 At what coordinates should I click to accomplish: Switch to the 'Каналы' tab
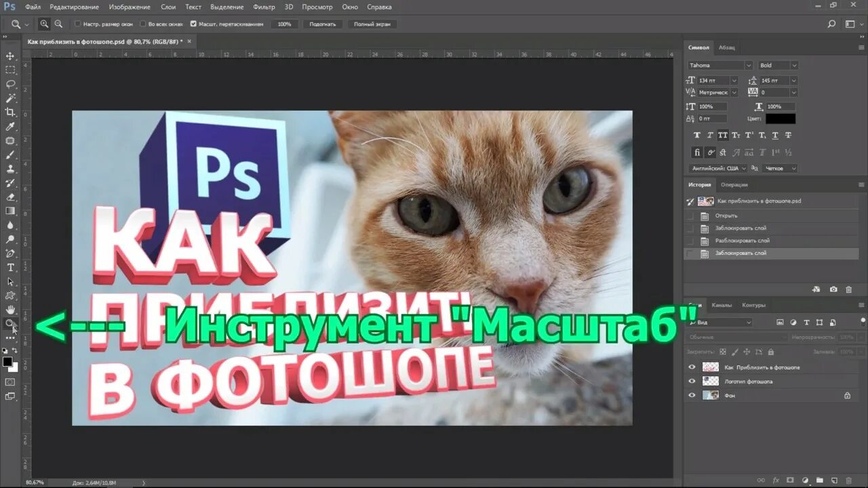click(x=722, y=305)
